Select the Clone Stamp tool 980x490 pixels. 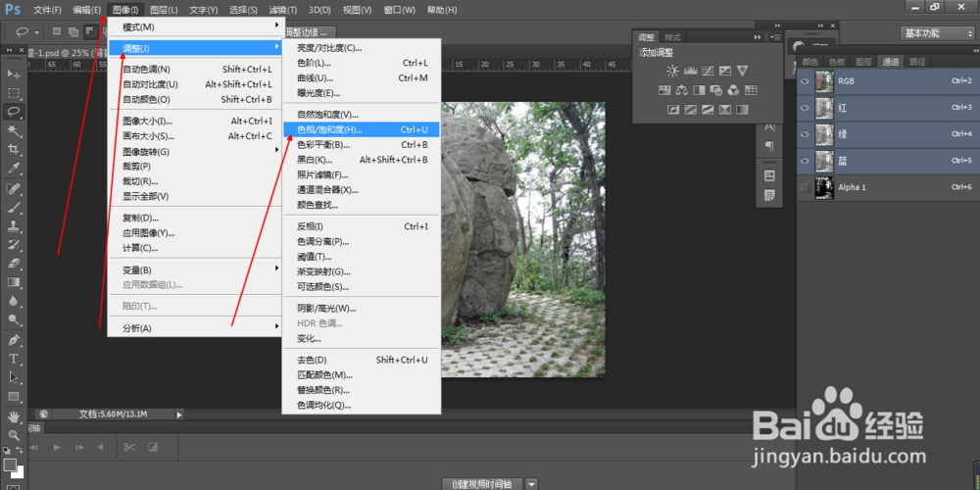click(x=13, y=226)
